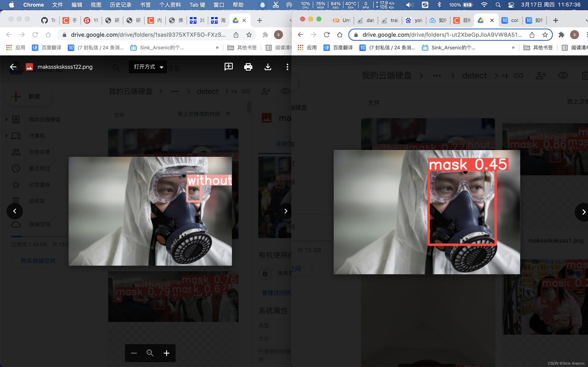The height and width of the screenshot is (367, 588).
Task: Open the macOS Control Center icon
Action: [x=511, y=5]
